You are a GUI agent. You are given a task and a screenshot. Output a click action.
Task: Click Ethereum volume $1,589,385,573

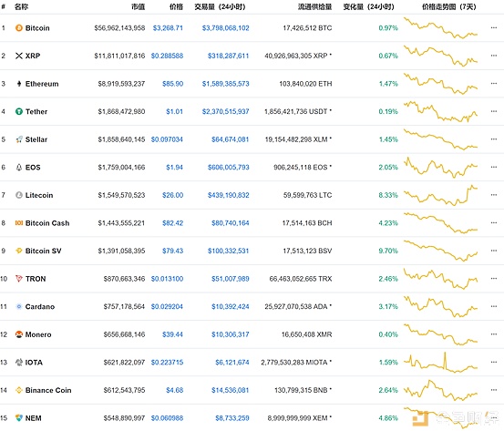coord(226,84)
